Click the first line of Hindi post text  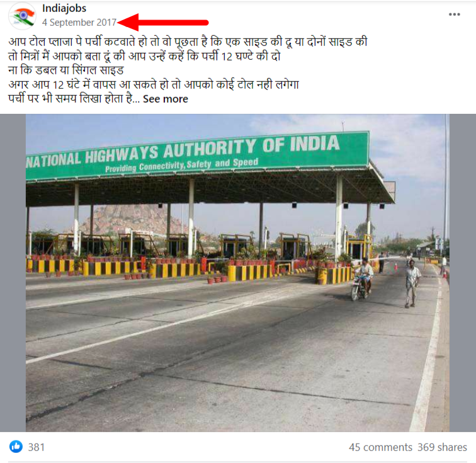[188, 42]
